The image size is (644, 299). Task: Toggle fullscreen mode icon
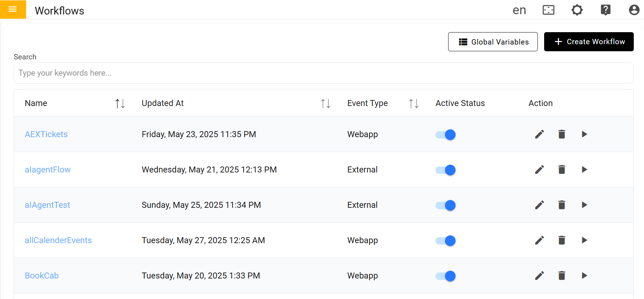[548, 10]
